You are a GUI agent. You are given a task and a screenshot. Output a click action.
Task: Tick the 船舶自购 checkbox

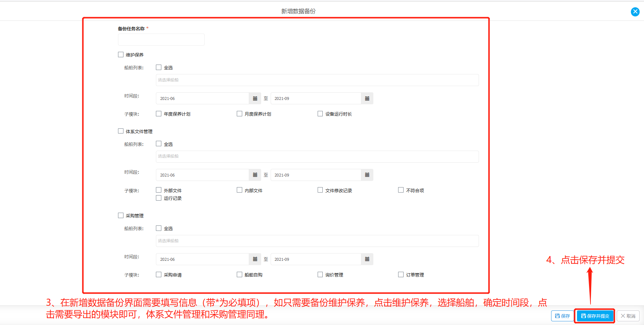tap(239, 275)
